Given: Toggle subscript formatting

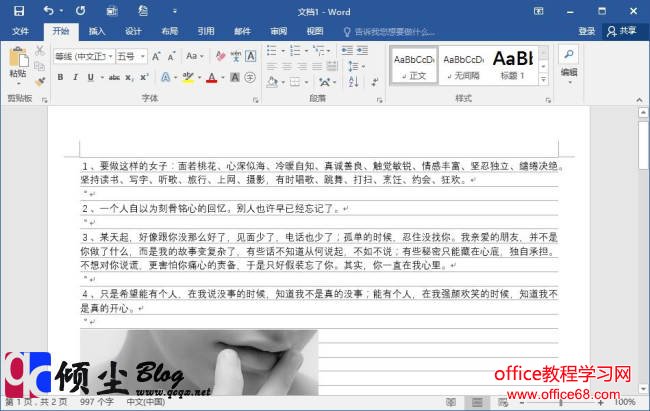Looking at the screenshot, I should coord(129,77).
